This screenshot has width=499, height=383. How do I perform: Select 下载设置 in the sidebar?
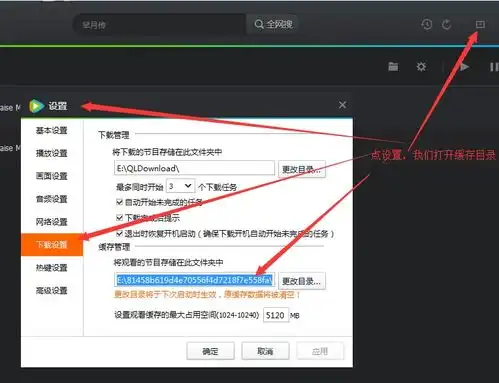(52, 245)
